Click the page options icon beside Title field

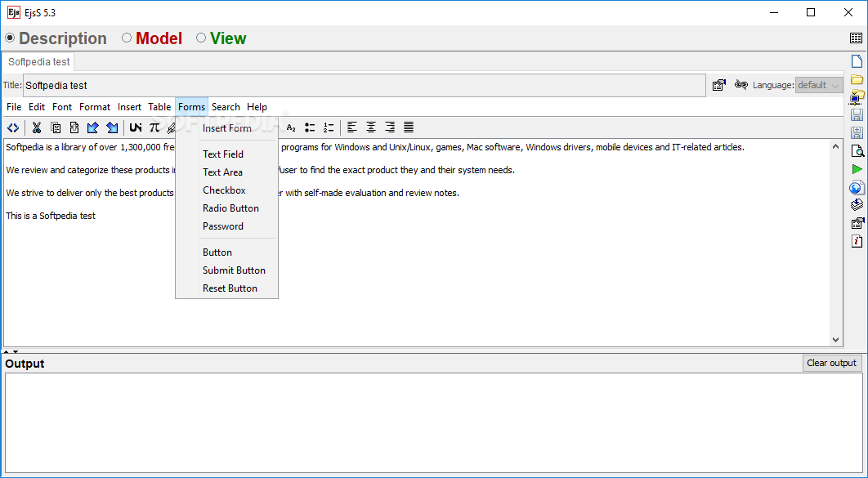click(719, 85)
